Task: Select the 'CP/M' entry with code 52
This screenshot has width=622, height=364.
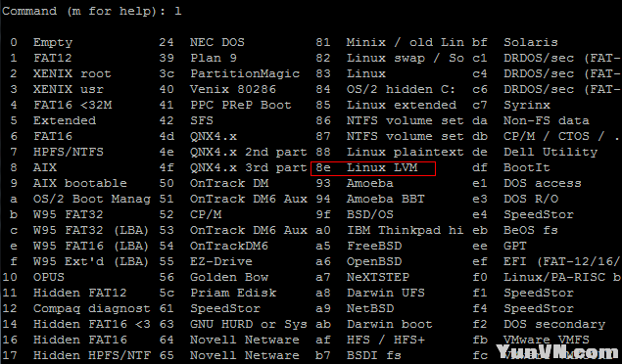Action: point(206,214)
